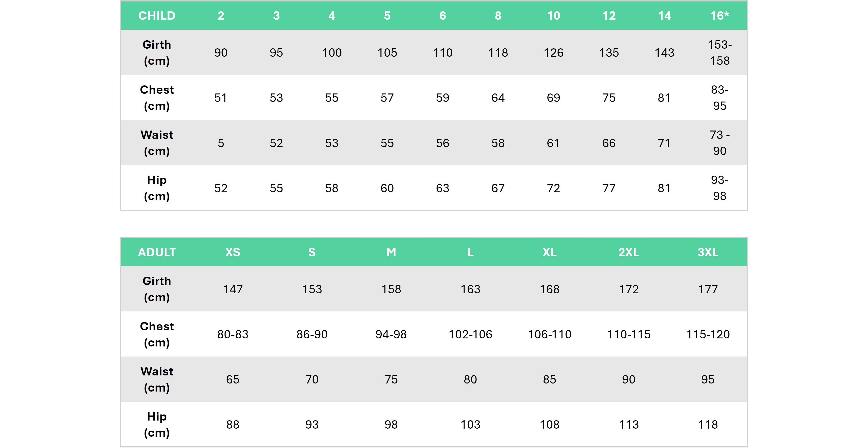Select the child Waist (cm) row label
The image size is (868, 448).
point(157,143)
